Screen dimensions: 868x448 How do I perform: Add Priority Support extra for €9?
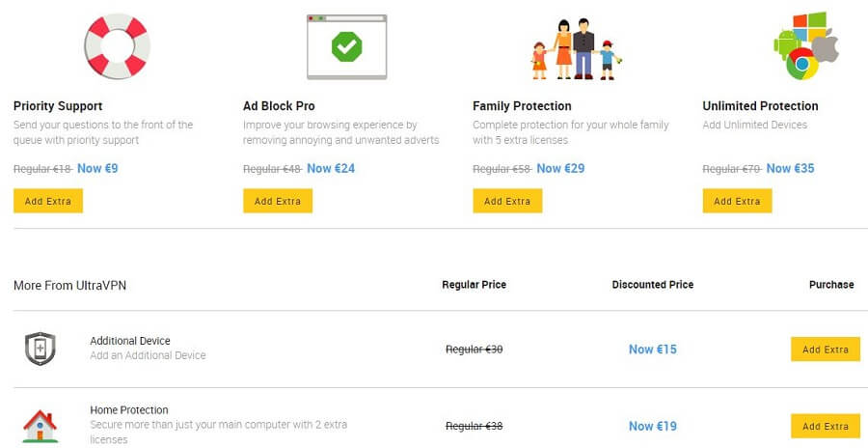(48, 201)
